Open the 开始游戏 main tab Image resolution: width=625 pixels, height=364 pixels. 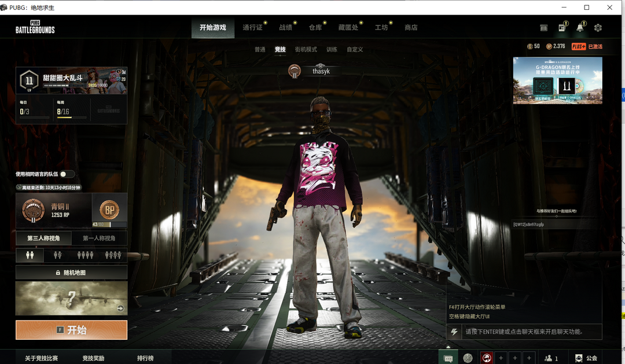pos(213,28)
